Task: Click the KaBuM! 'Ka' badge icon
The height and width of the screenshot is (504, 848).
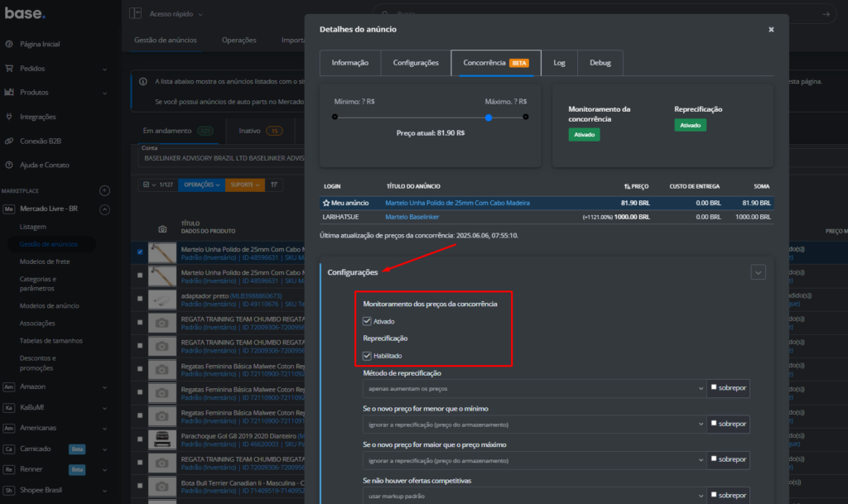Action: click(x=8, y=408)
